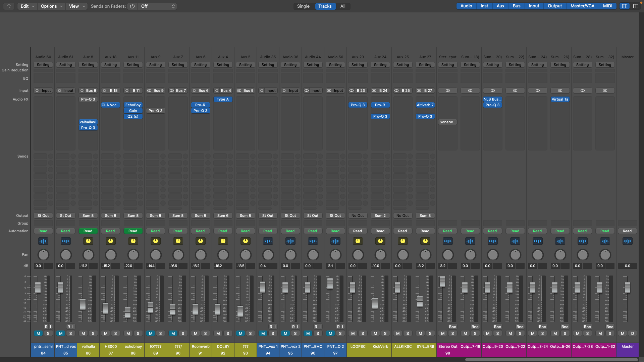Open the Sum 6 output selector on DOLBY
The image size is (644, 362).
[223, 216]
